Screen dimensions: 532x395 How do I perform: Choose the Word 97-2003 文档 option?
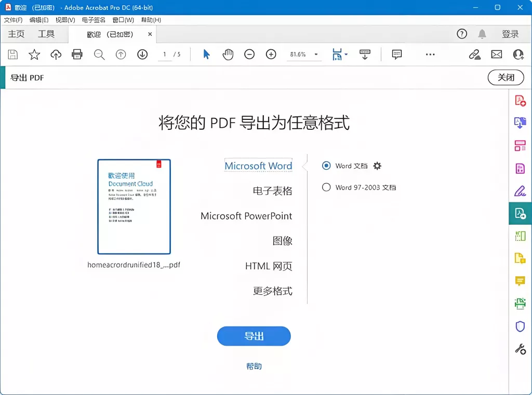click(x=326, y=187)
